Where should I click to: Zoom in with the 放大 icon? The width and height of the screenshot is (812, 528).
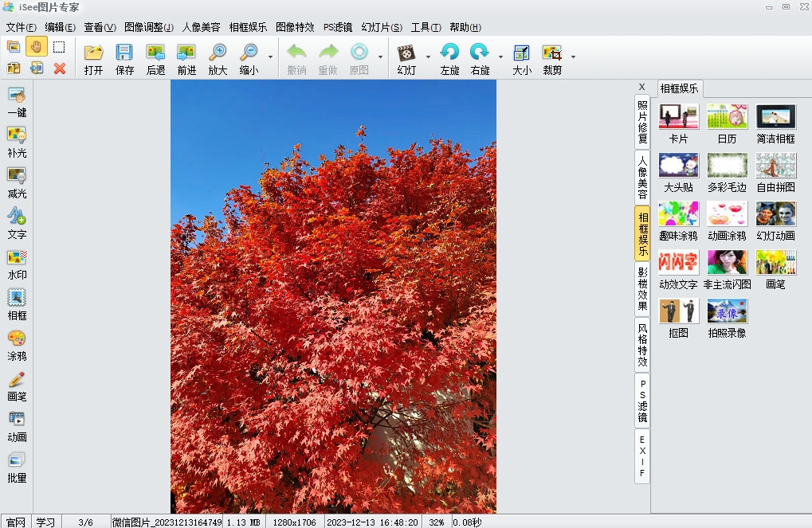(218, 59)
